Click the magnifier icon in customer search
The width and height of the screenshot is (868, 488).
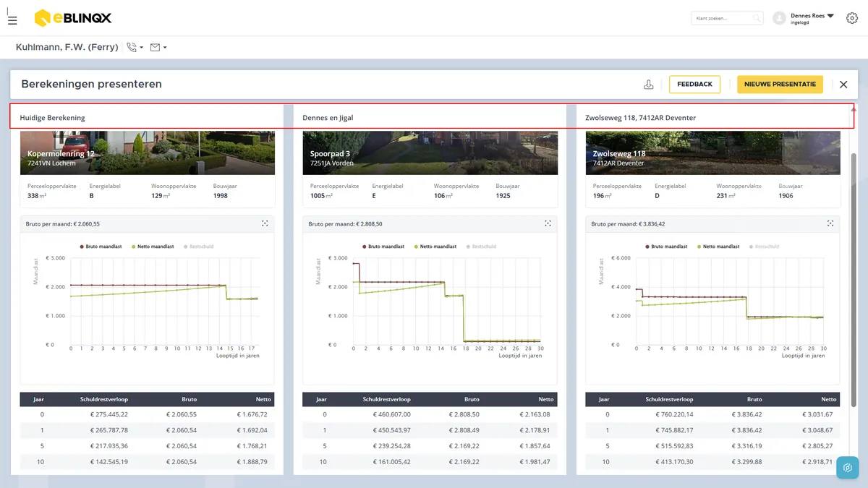pyautogui.click(x=757, y=18)
